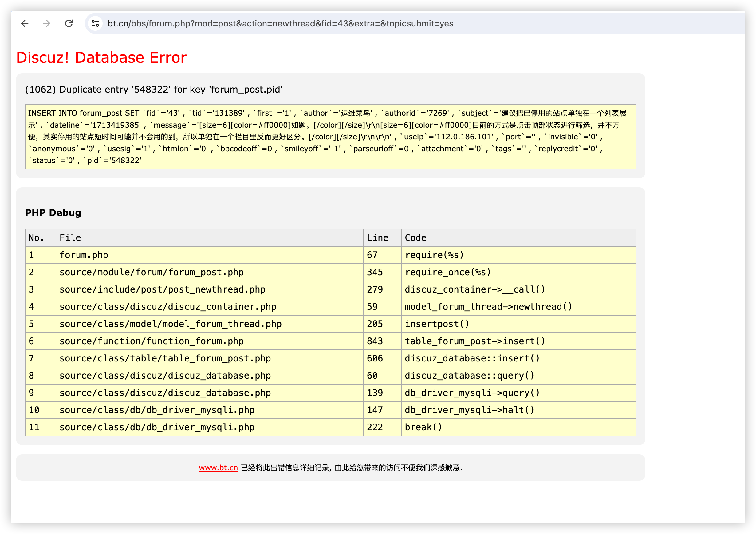756x534 pixels.
Task: Select the forum.php file cell
Action: point(210,255)
